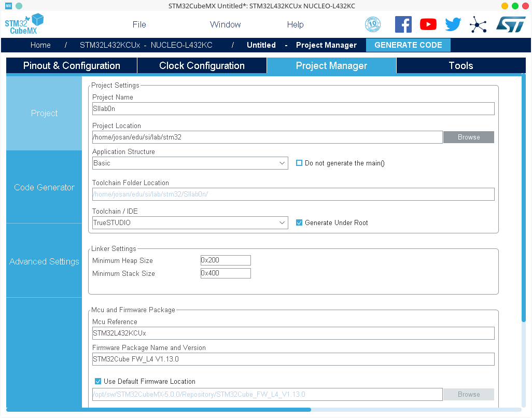Click the Toolchain Folder Location field
Screen dimensions: 532x418
pos(293,194)
